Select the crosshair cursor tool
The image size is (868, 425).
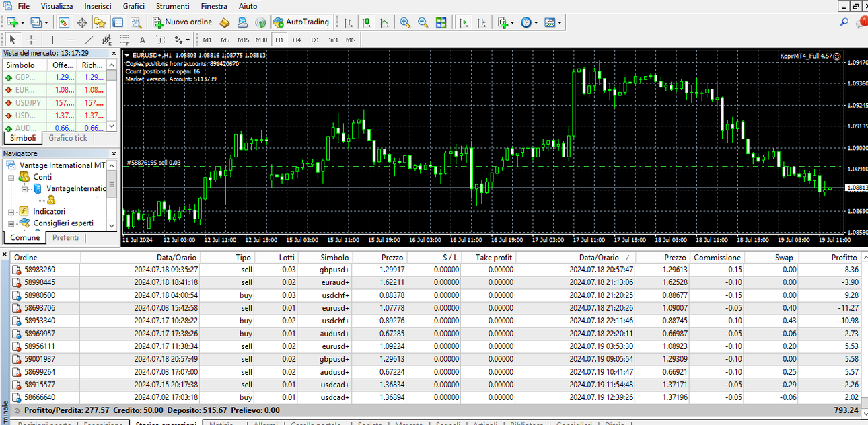(x=31, y=40)
